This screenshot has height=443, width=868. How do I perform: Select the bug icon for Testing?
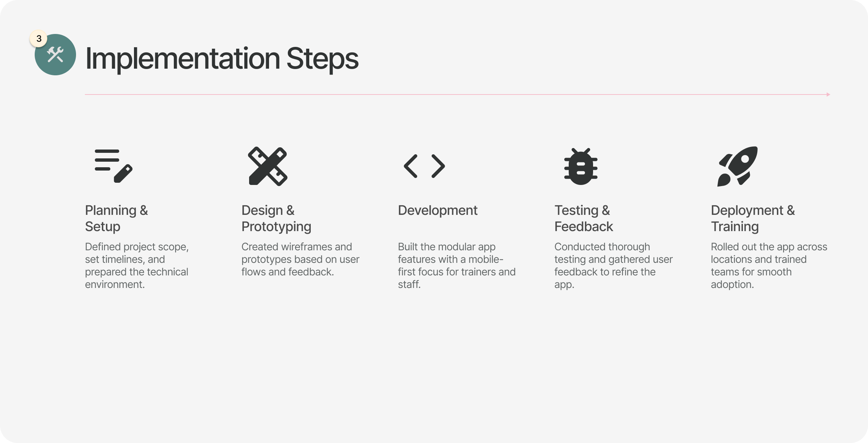tap(581, 166)
